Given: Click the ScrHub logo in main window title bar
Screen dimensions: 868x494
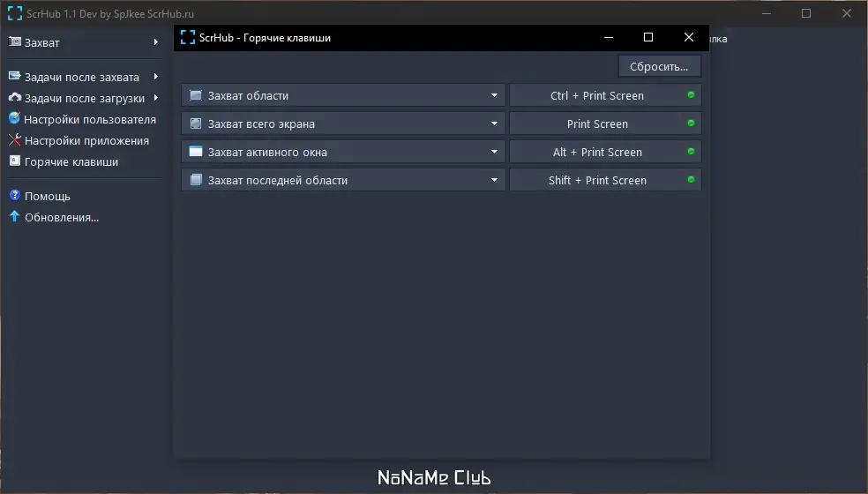Looking at the screenshot, I should [x=15, y=13].
